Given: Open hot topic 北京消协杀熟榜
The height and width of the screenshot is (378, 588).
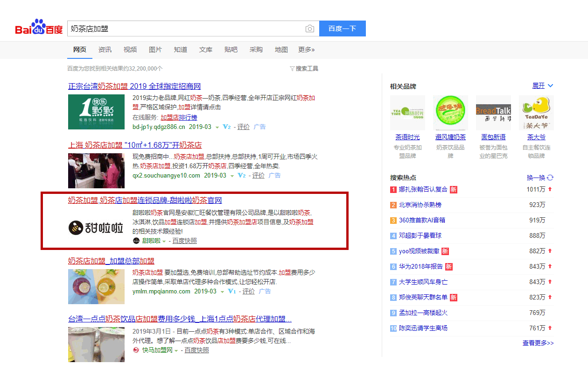Looking at the screenshot, I should pos(420,205).
